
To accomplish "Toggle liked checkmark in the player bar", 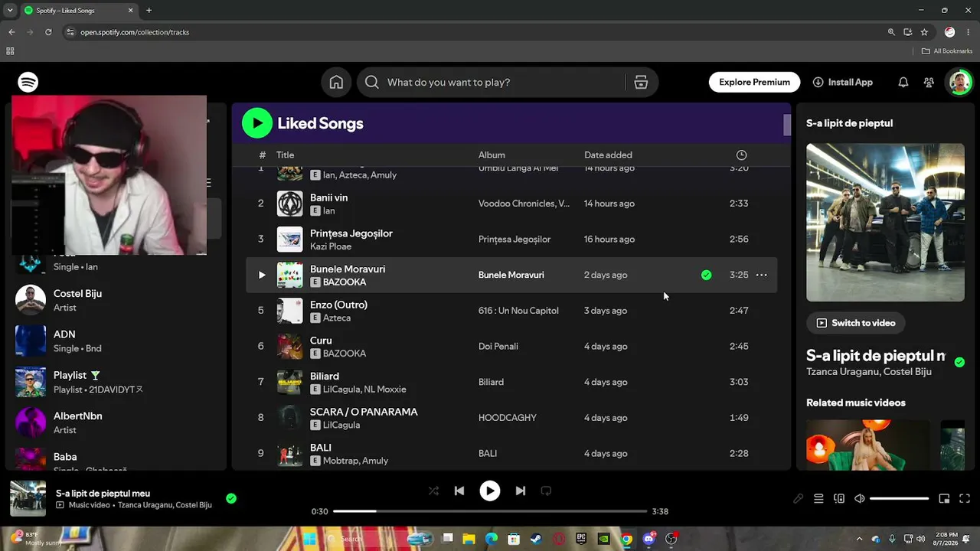I will point(231,499).
